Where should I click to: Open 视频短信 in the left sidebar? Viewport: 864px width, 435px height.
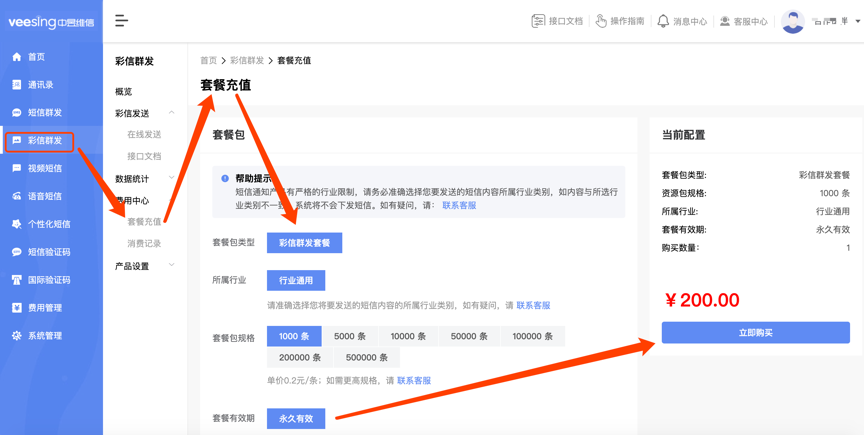pyautogui.click(x=44, y=169)
